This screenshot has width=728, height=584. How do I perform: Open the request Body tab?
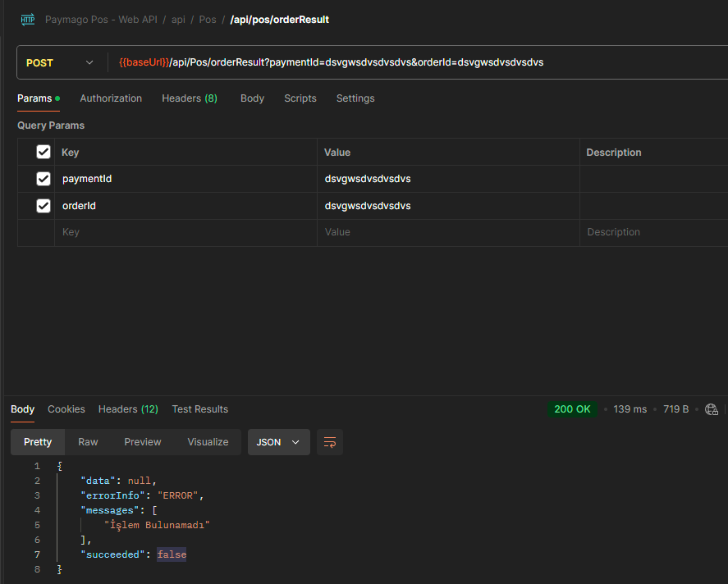(x=252, y=98)
